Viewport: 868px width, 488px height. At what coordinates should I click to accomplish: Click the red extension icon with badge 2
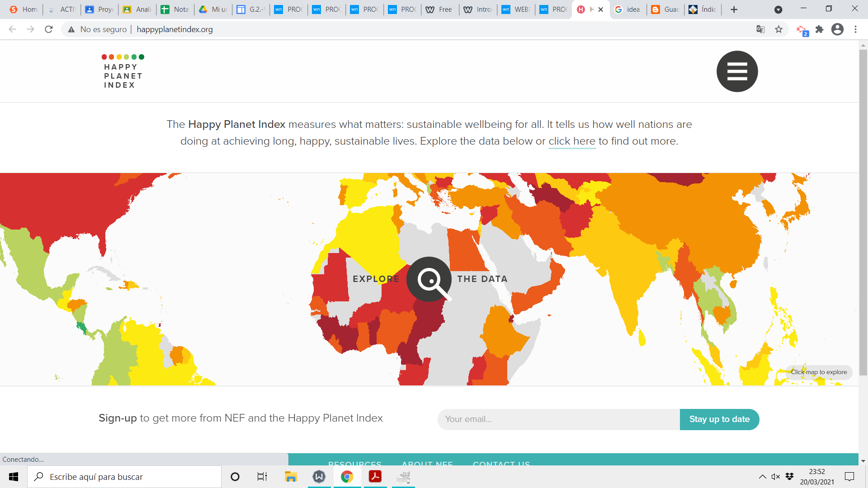click(802, 30)
